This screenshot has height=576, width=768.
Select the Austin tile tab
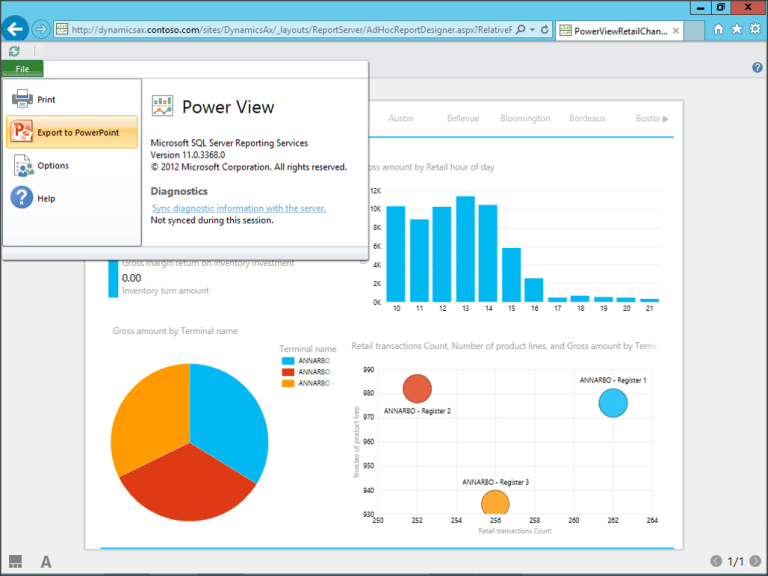click(401, 119)
